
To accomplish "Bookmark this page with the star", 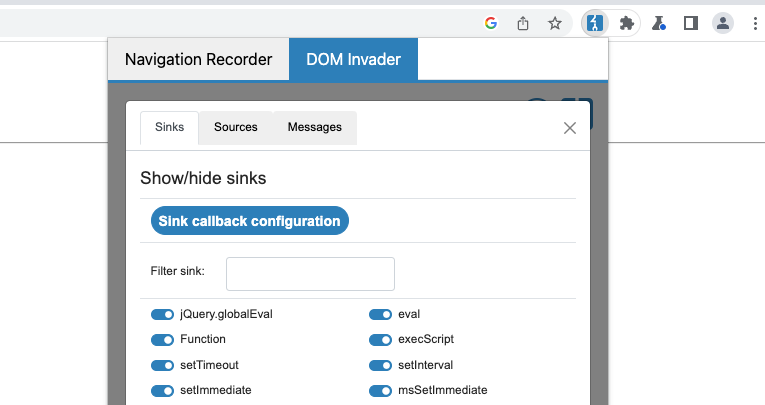I will coord(554,23).
